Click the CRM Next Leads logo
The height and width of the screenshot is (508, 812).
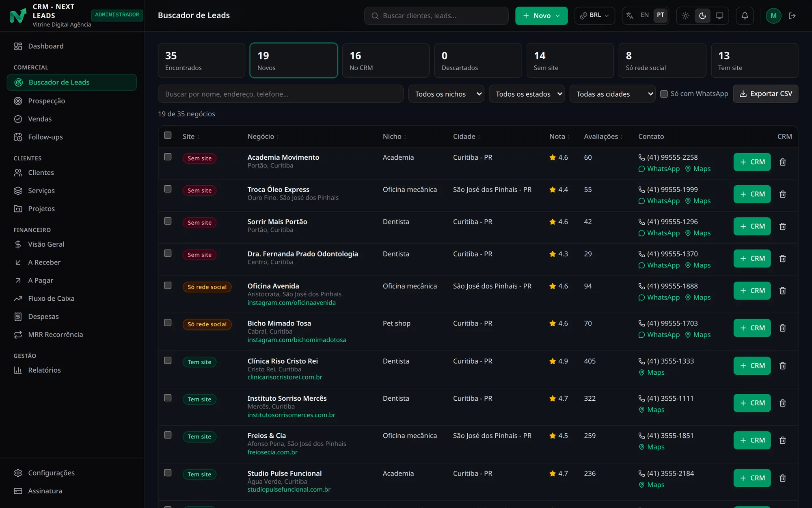(18, 15)
